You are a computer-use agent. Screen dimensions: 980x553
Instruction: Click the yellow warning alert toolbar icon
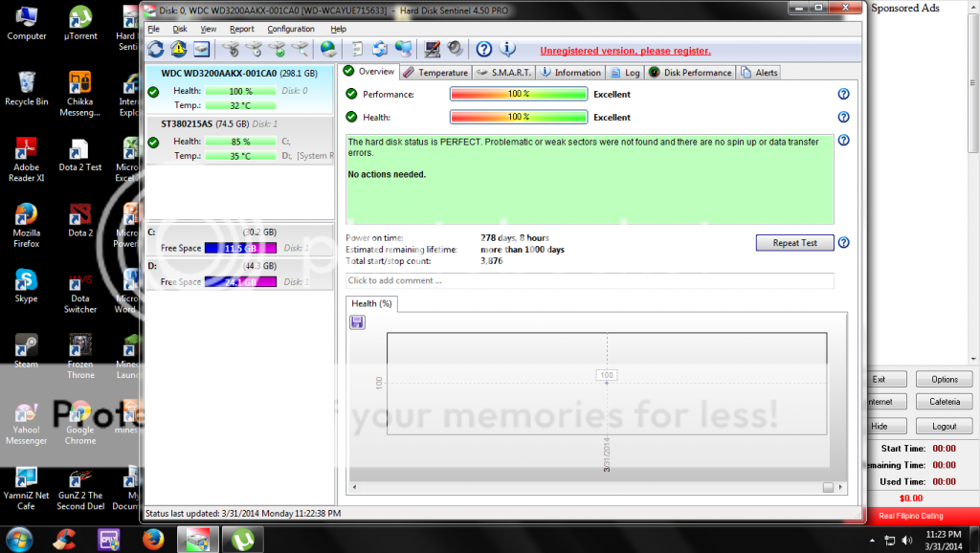(179, 49)
